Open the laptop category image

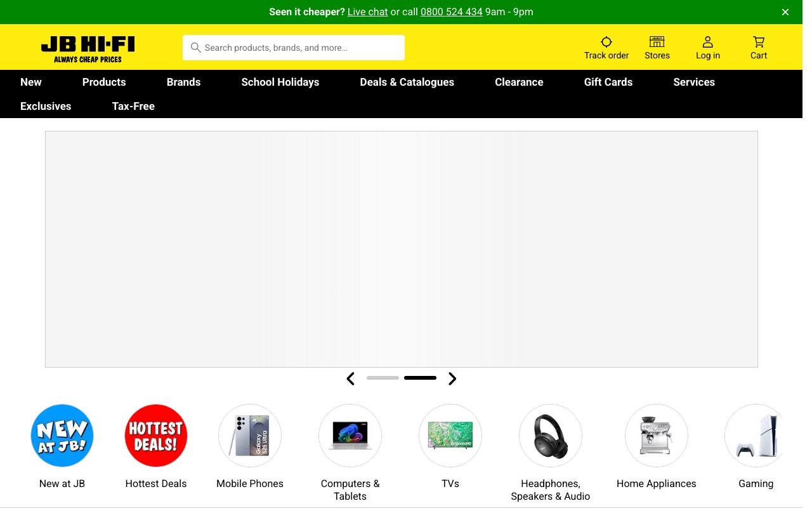(350, 436)
